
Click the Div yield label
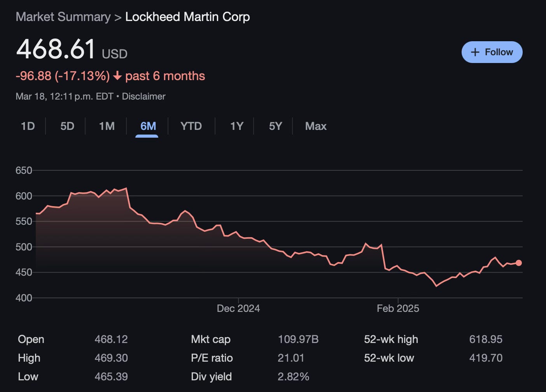pyautogui.click(x=211, y=376)
